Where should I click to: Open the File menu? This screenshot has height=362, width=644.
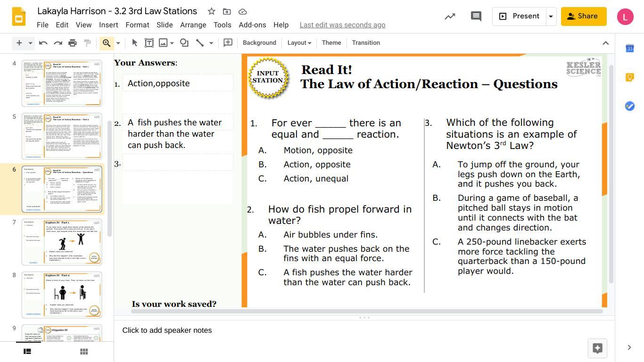click(42, 25)
